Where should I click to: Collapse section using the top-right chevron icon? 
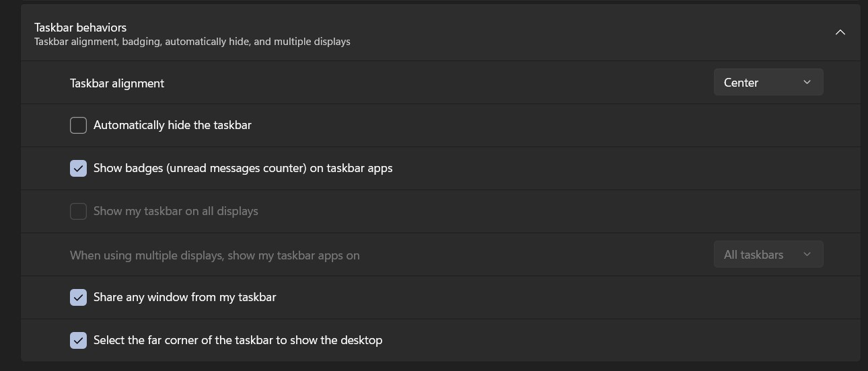[840, 32]
